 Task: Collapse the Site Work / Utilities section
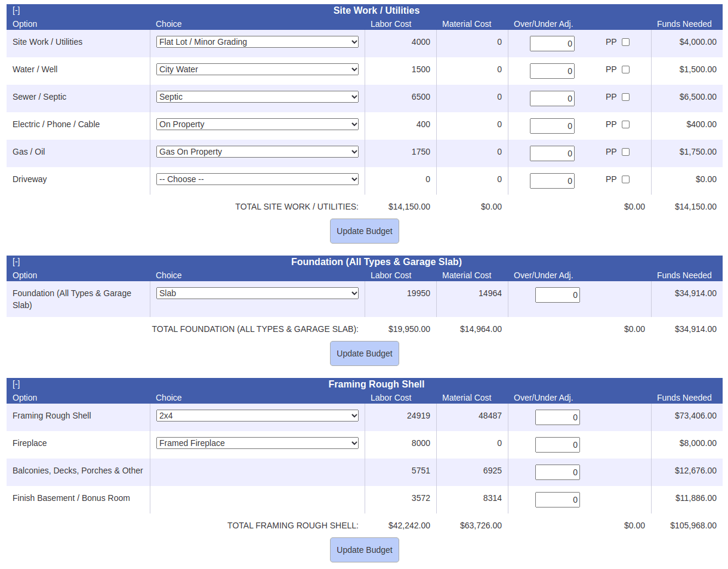click(16, 10)
